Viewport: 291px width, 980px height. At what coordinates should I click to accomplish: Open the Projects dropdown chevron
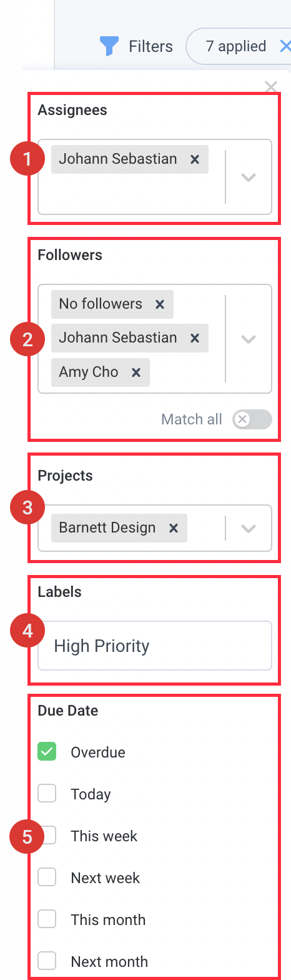point(249,528)
